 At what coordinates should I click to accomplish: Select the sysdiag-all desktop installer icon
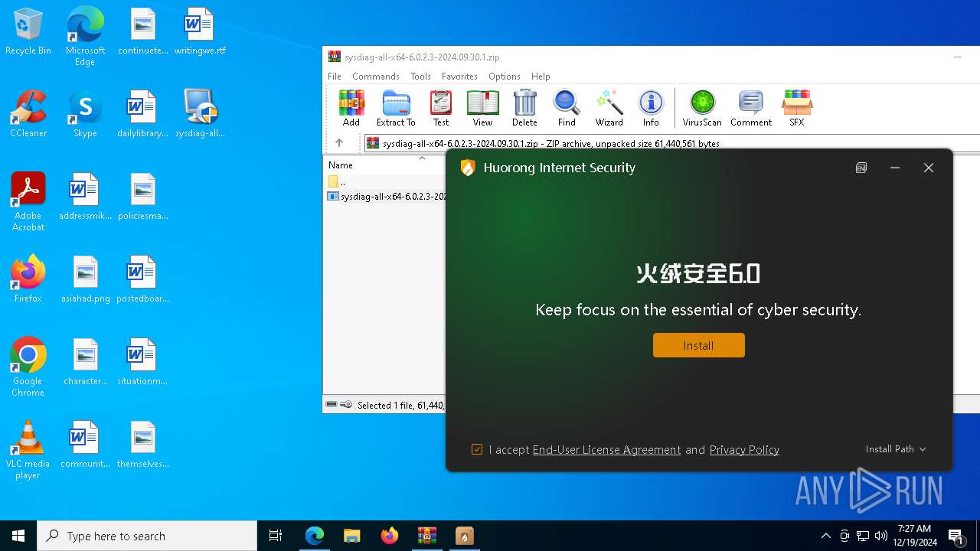click(200, 114)
